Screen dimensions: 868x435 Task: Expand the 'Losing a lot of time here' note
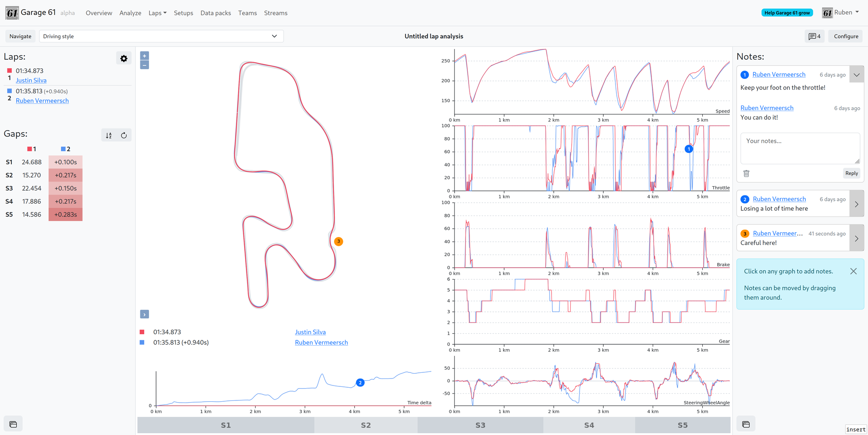point(856,204)
